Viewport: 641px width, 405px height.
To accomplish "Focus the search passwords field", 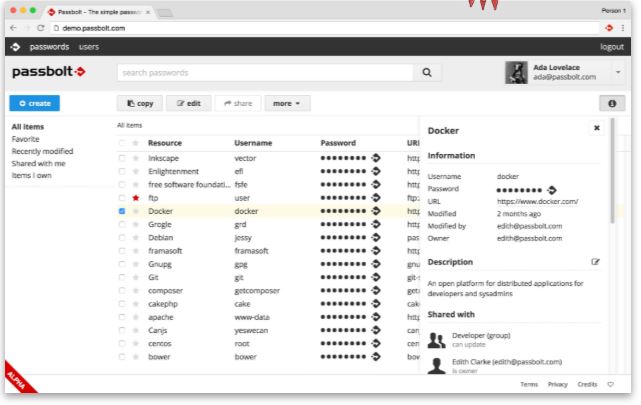I will pyautogui.click(x=265, y=73).
